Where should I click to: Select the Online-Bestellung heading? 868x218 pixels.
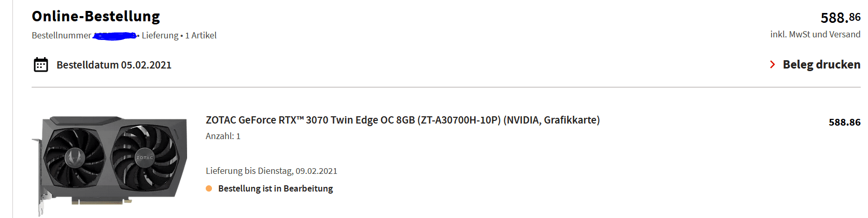(x=96, y=17)
